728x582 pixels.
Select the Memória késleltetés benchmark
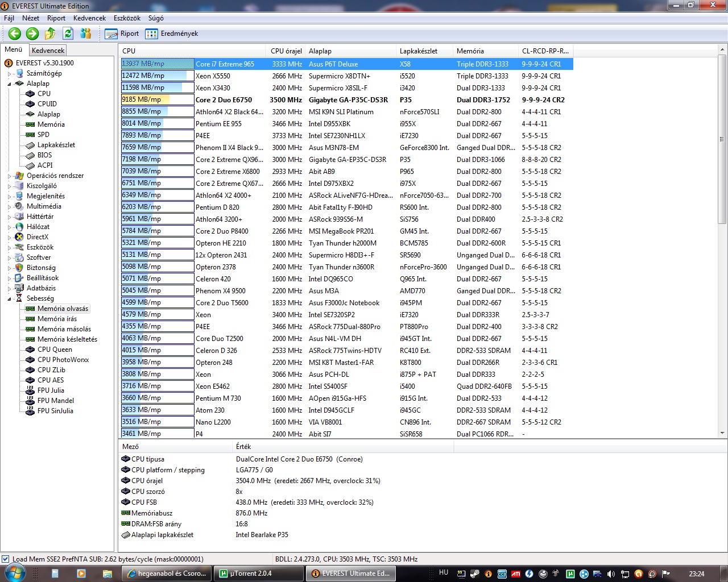point(67,339)
